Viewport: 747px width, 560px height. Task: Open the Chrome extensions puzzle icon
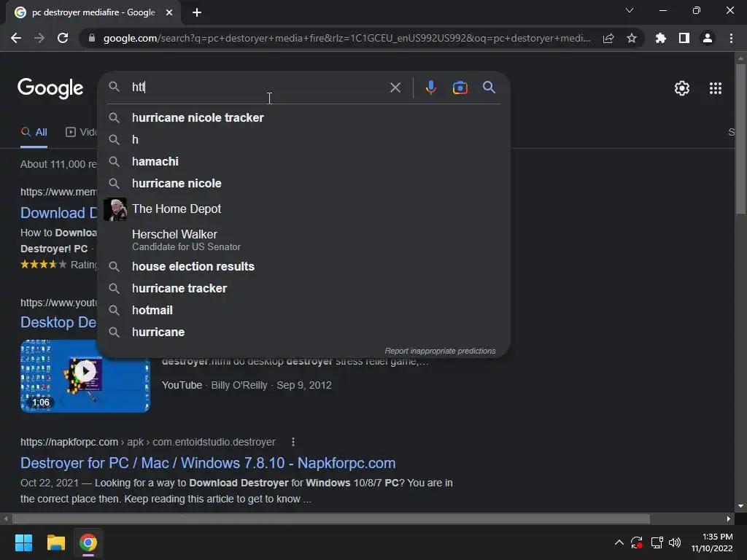pyautogui.click(x=661, y=38)
